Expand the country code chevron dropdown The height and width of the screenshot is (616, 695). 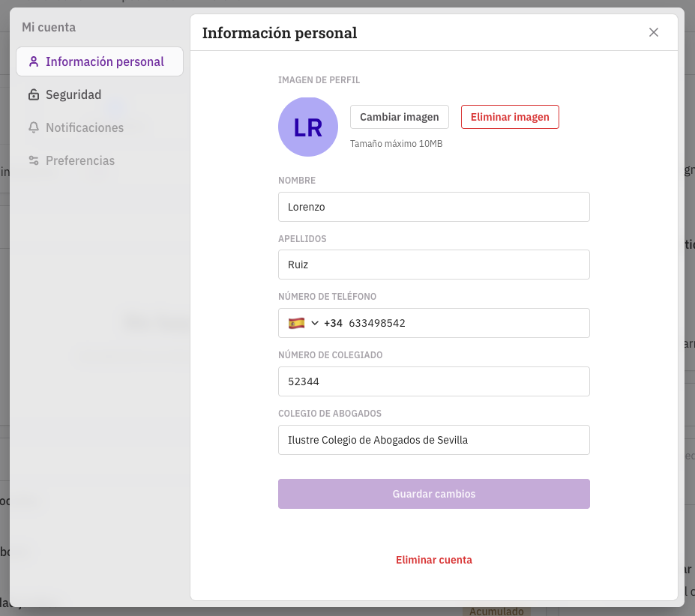[315, 323]
